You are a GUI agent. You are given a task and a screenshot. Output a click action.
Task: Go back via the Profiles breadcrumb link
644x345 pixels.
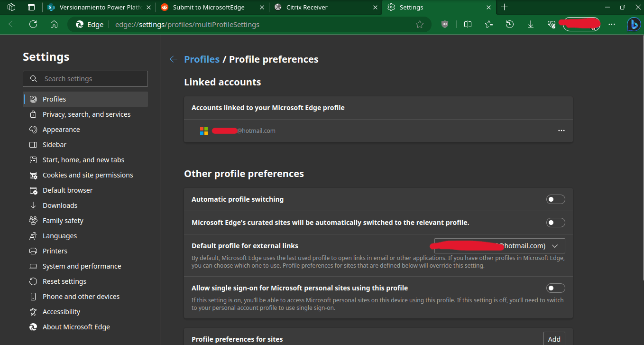pyautogui.click(x=202, y=59)
